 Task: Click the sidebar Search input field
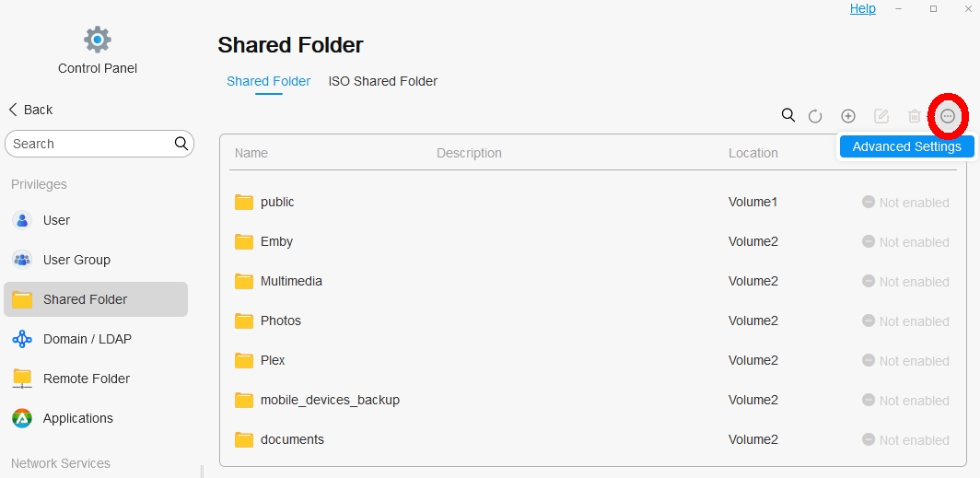90,144
